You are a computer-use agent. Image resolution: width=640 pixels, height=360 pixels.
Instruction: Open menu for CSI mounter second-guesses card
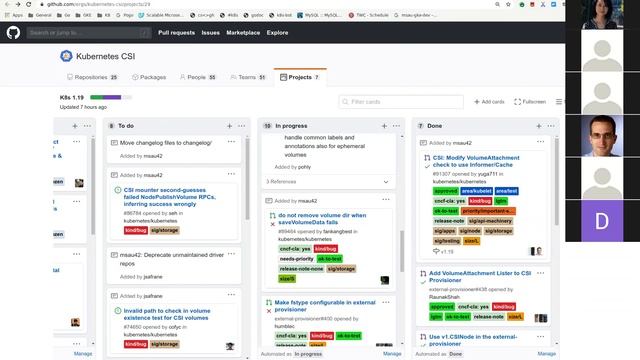231,174
